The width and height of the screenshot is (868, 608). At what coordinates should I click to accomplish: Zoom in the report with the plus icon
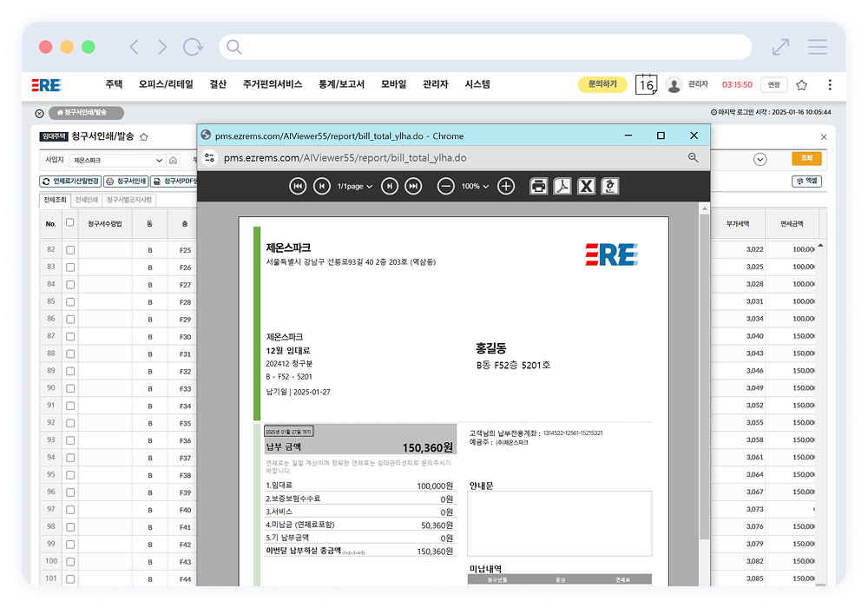coord(506,186)
